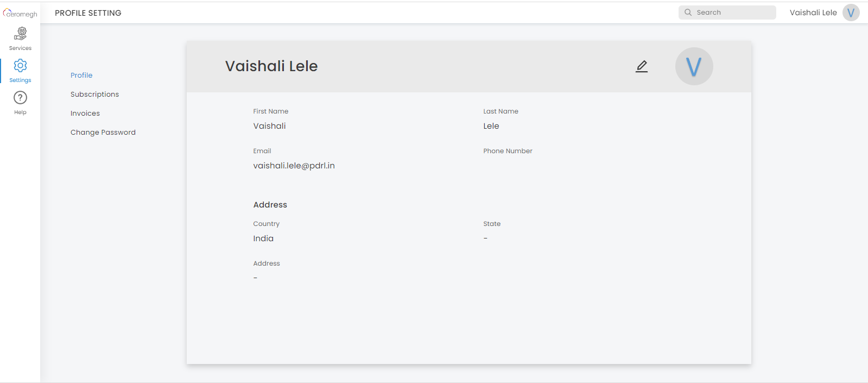
Task: Click the search magnifier icon
Action: [x=688, y=12]
